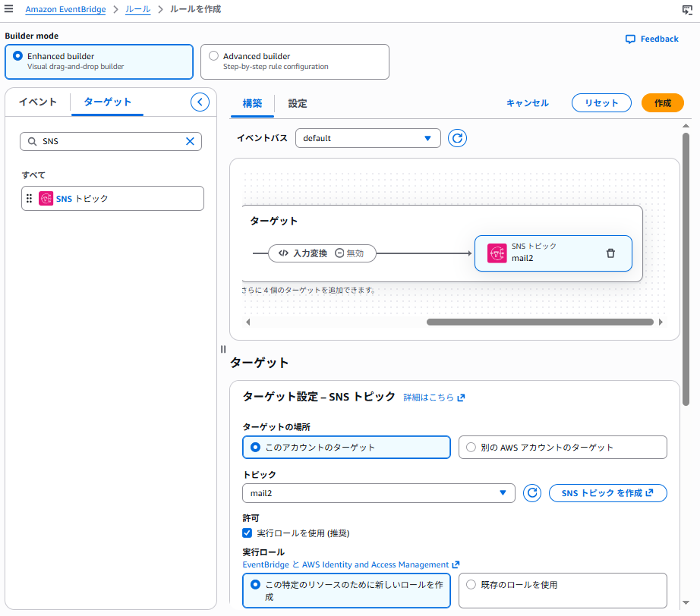The width and height of the screenshot is (700, 616).
Task: Click the code icon in 入力変換 pill
Action: pos(283,253)
